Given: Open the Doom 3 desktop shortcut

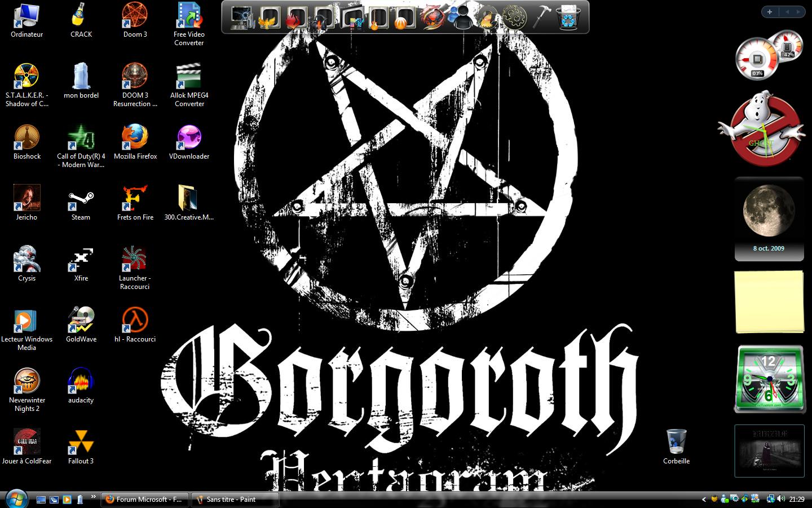Looking at the screenshot, I should (x=135, y=17).
